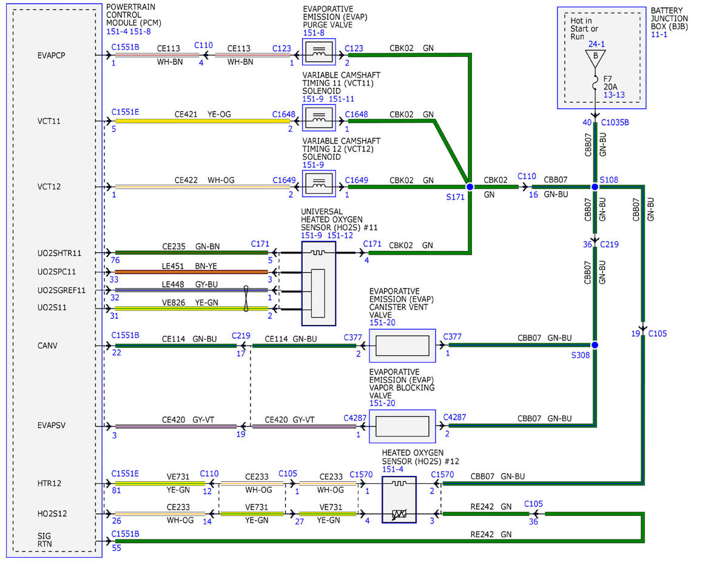This screenshot has width=728, height=562.
Task: Open the 13-13 fuse F7 page reference
Action: [614, 95]
